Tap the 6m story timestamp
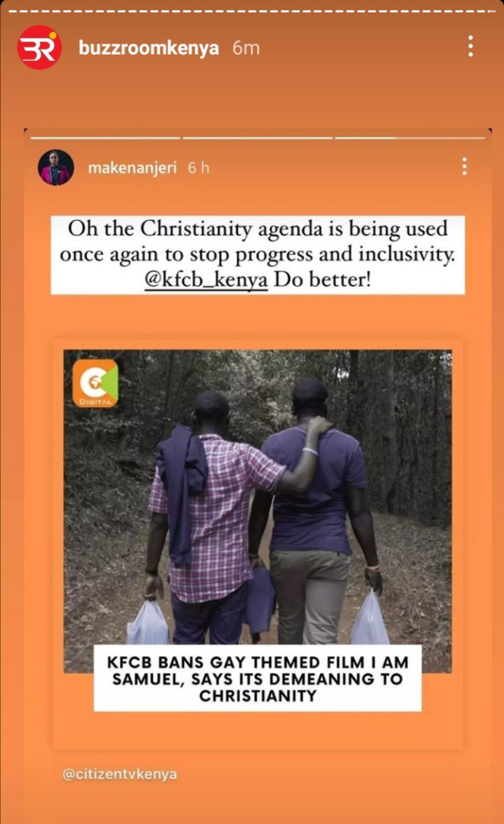Screen dimensions: 504x824 pos(246,48)
